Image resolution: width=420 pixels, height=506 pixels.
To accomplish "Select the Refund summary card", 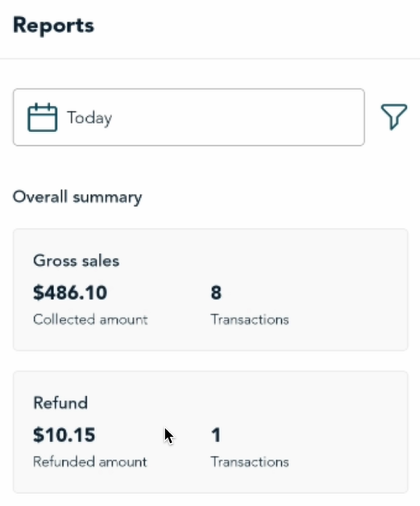I will [x=210, y=432].
